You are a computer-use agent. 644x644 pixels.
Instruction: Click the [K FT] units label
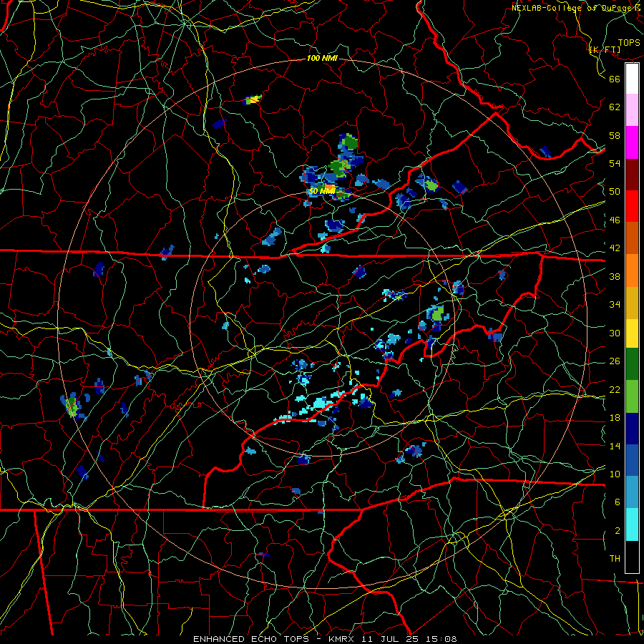point(605,50)
